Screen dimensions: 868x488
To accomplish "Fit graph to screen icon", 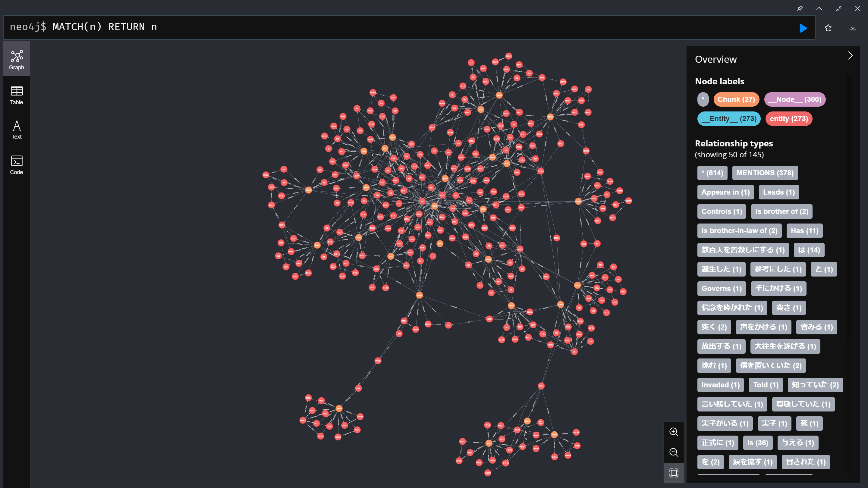I will pyautogui.click(x=674, y=473).
